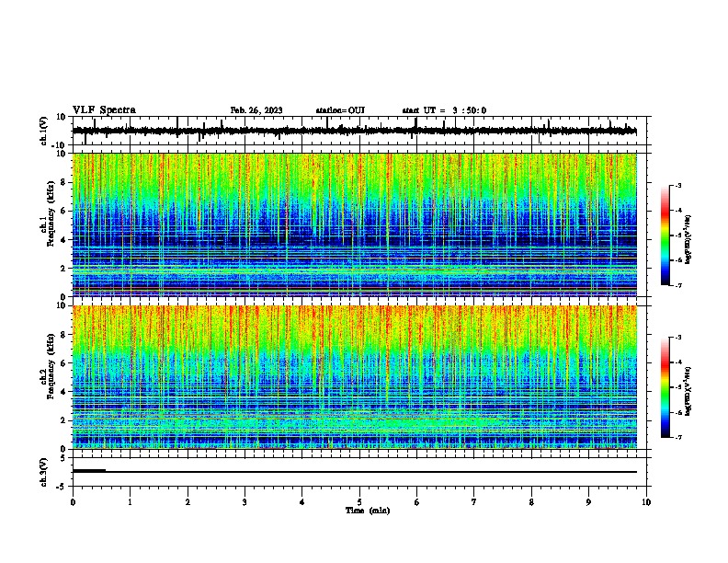Click inside the ch.1 spectrogram panel

(354, 224)
